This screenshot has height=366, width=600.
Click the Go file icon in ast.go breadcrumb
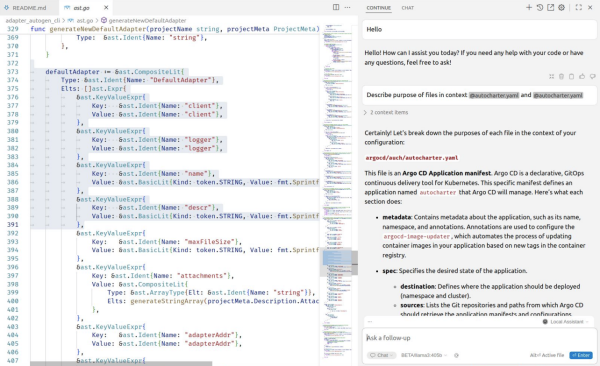[71, 20]
